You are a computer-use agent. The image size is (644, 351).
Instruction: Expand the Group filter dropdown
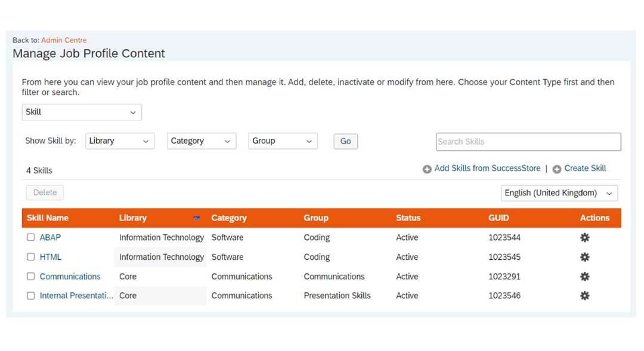tap(283, 141)
